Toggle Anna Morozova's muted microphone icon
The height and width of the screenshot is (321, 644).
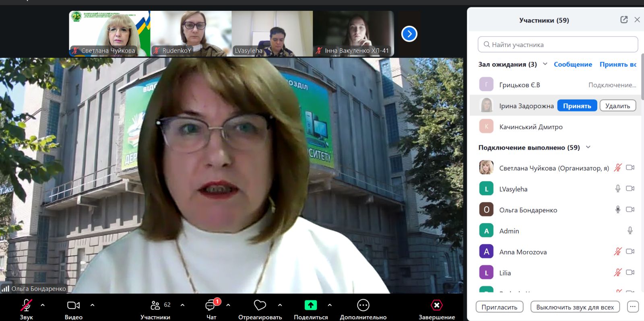pos(617,251)
